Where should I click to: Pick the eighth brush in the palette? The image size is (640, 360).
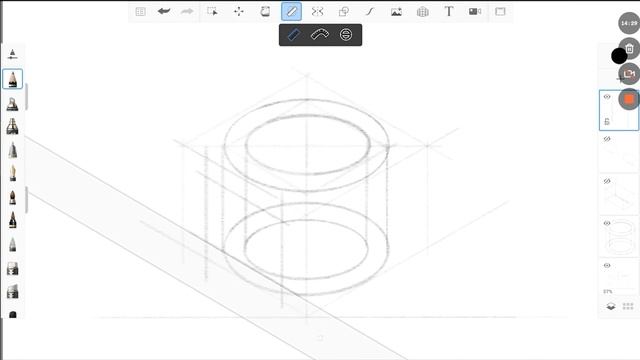(x=13, y=244)
